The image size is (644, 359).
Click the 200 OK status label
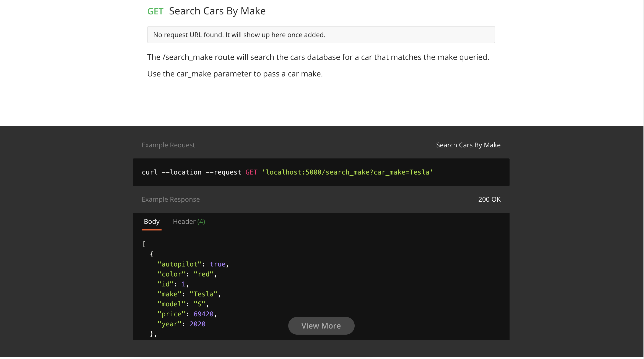[x=489, y=199]
